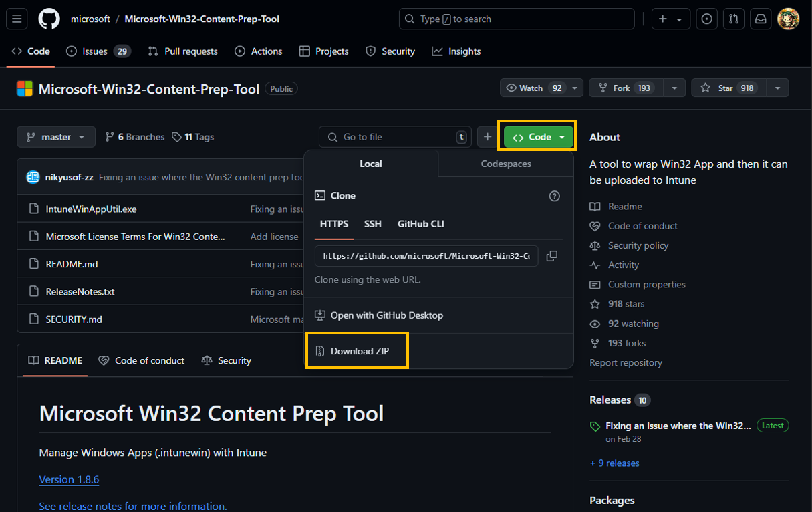Open the Version 1.8.6 link

coord(69,479)
